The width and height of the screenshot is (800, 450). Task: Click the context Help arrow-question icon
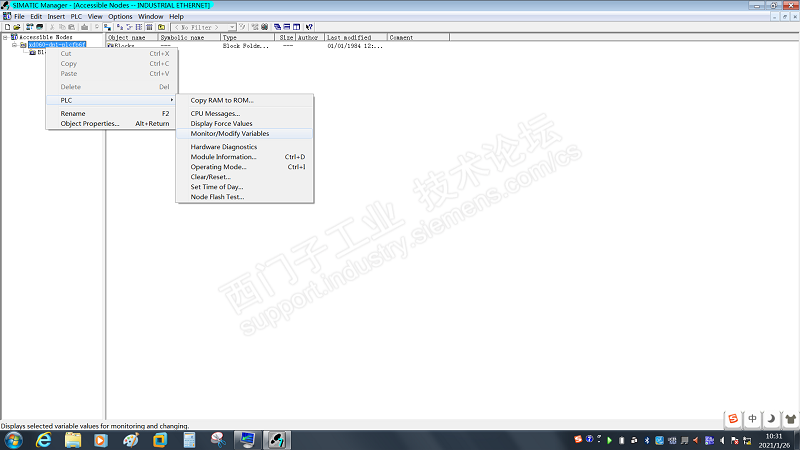(x=309, y=27)
